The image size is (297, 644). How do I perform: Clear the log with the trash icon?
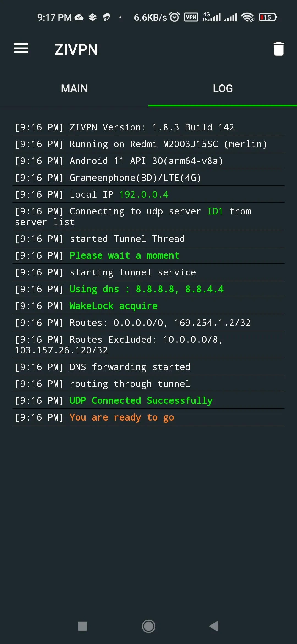point(279,48)
